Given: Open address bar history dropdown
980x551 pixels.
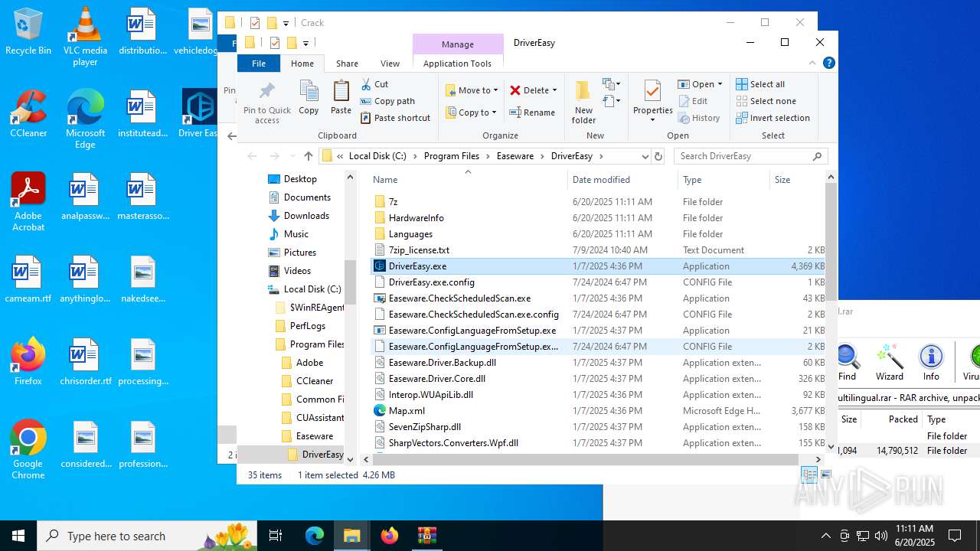Looking at the screenshot, I should click(645, 156).
